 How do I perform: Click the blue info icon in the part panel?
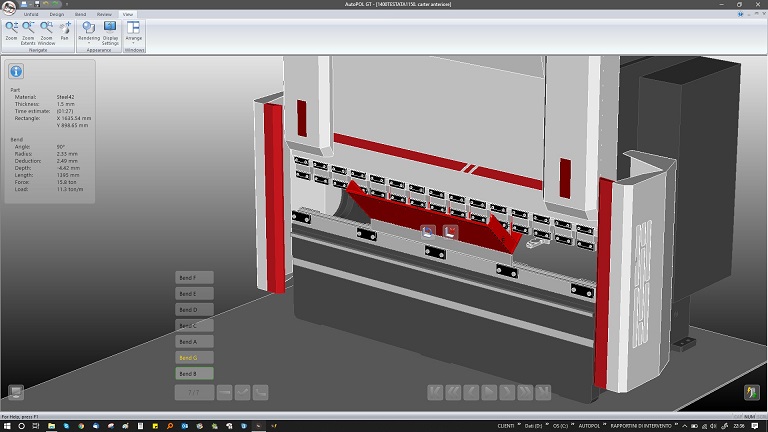coord(17,72)
